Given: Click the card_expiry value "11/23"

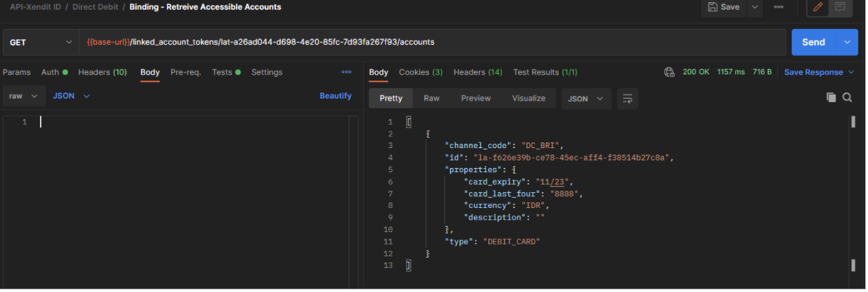Looking at the screenshot, I should (554, 182).
